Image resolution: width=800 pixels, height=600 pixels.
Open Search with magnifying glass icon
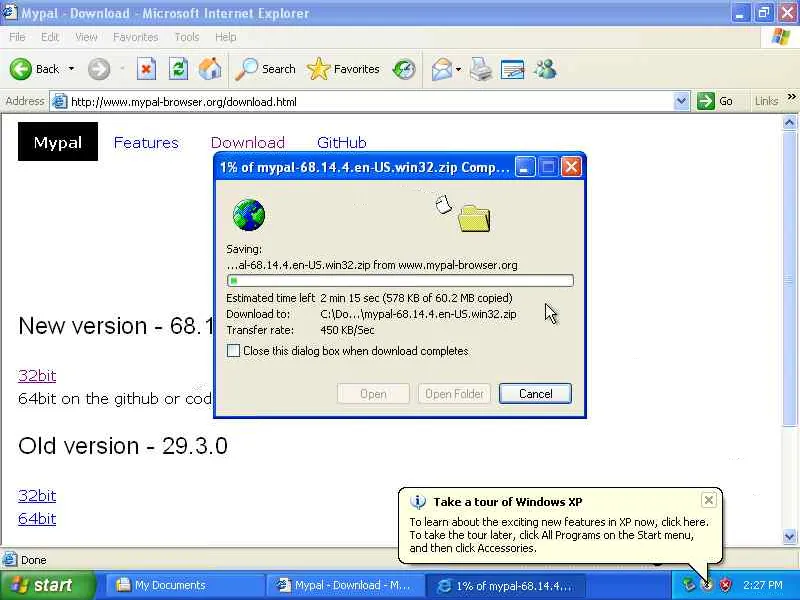pyautogui.click(x=265, y=69)
